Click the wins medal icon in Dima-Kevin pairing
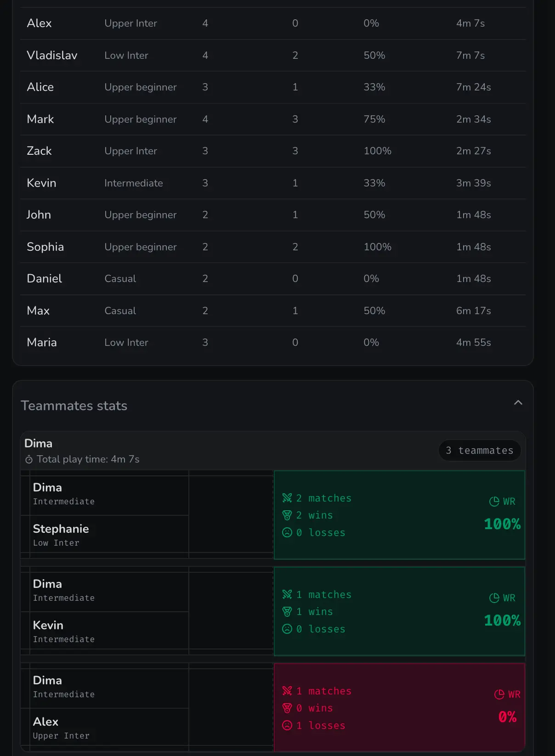Viewport: 555px width, 756px height. (x=288, y=611)
